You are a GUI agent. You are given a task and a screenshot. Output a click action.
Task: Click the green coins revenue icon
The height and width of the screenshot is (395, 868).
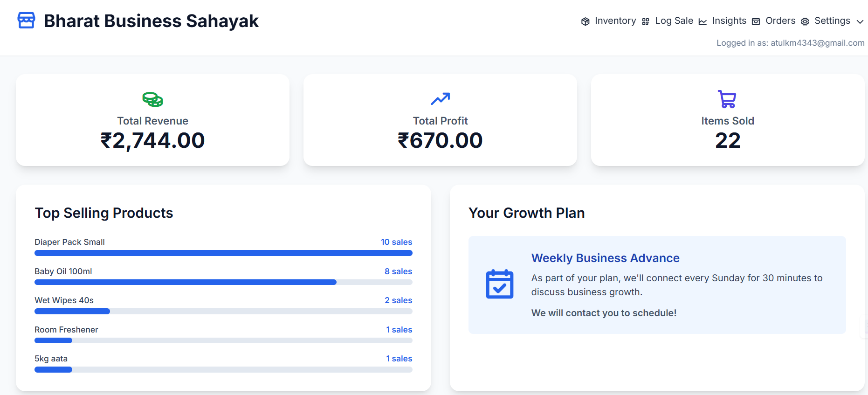tap(152, 99)
